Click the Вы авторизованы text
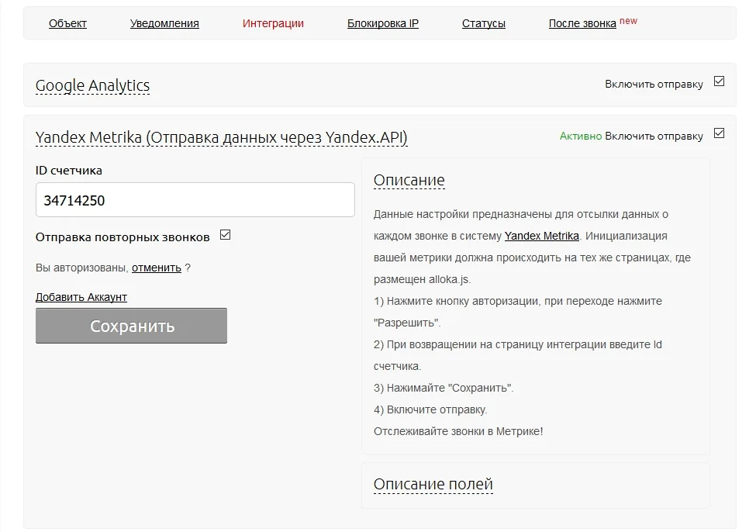The image size is (756, 532). point(82,268)
